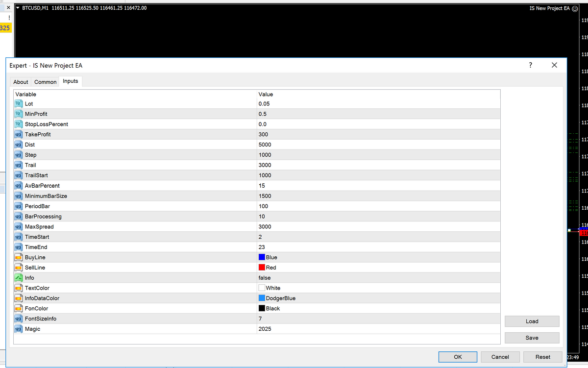Click the MaxSpread integer icon
The image size is (588, 368).
pyautogui.click(x=18, y=227)
